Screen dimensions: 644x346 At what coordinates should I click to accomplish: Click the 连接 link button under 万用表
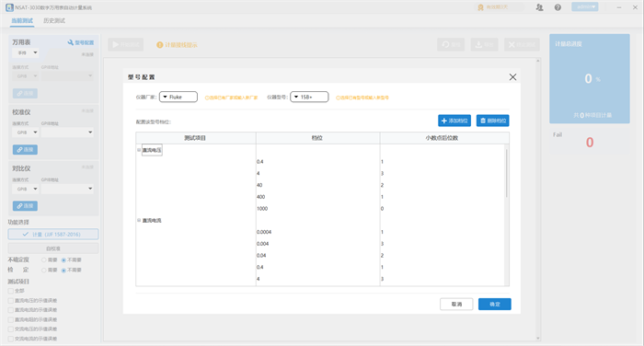(x=25, y=93)
